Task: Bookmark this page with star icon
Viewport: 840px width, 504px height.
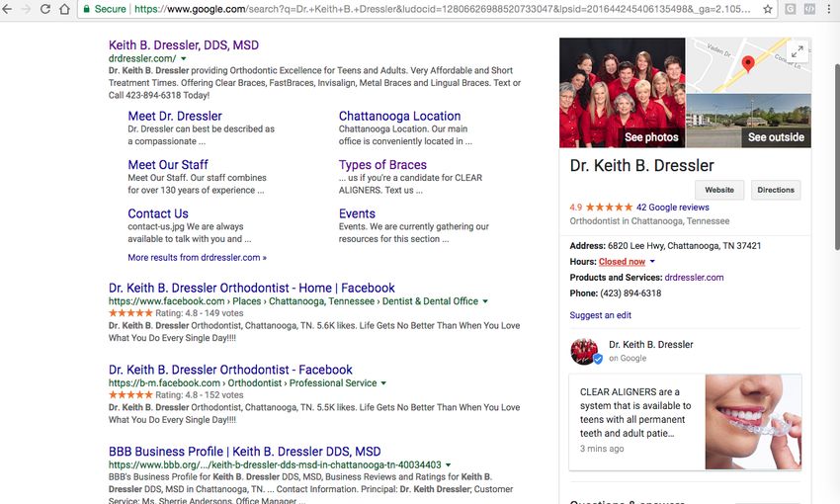Action: click(x=768, y=9)
